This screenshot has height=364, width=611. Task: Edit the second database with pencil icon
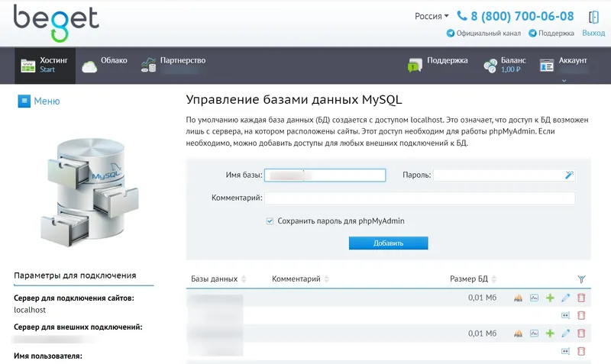pos(565,333)
